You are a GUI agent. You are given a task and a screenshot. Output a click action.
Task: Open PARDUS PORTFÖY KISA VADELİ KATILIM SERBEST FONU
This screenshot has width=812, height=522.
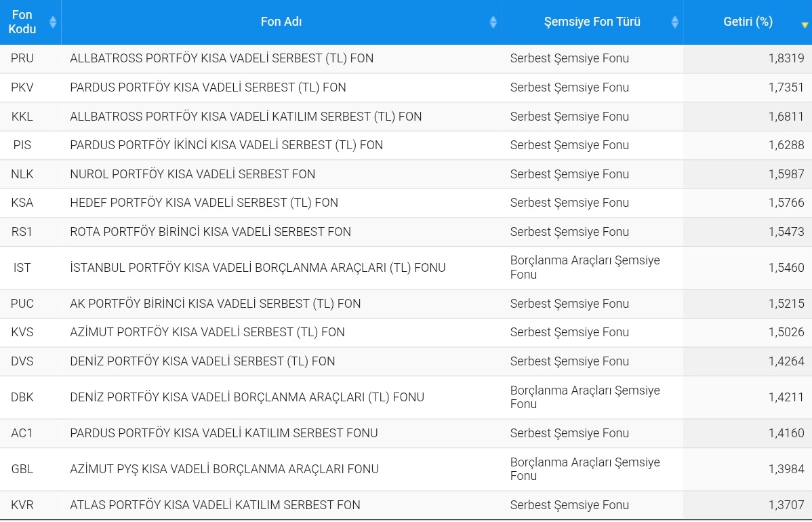point(224,433)
